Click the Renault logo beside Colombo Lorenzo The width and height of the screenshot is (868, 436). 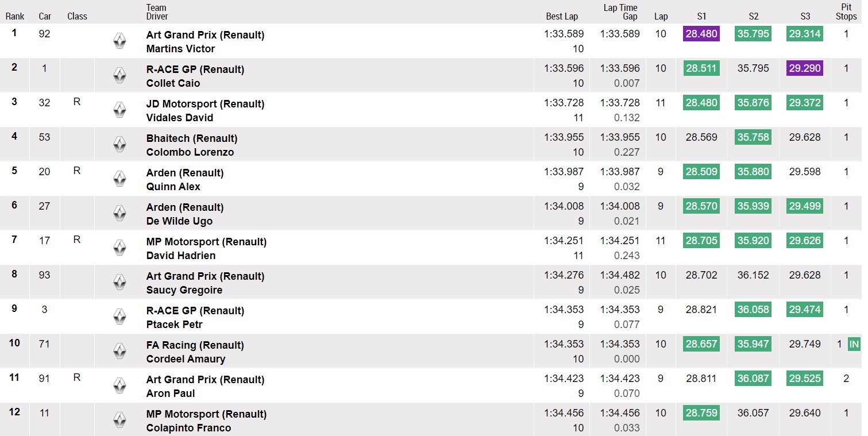119,144
